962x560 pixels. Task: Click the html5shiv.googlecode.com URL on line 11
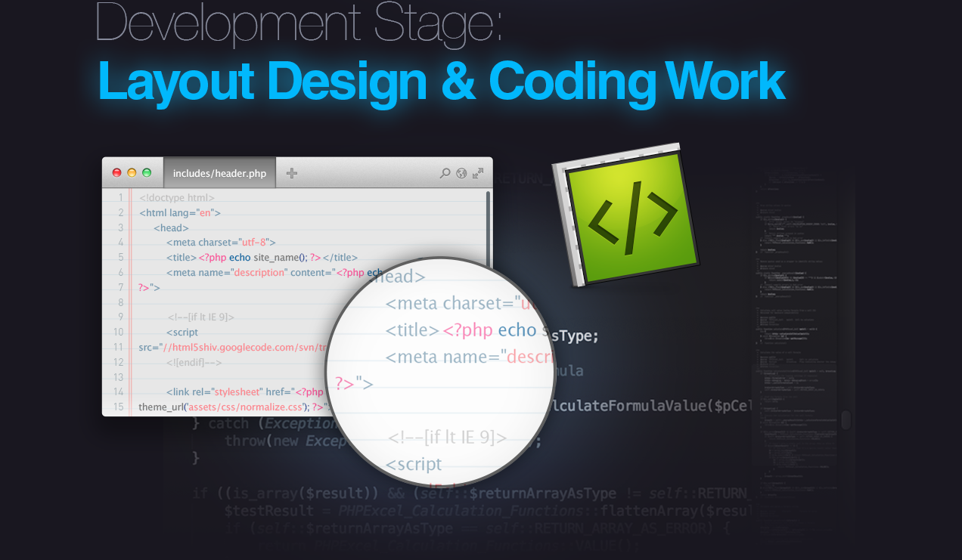pyautogui.click(x=246, y=347)
